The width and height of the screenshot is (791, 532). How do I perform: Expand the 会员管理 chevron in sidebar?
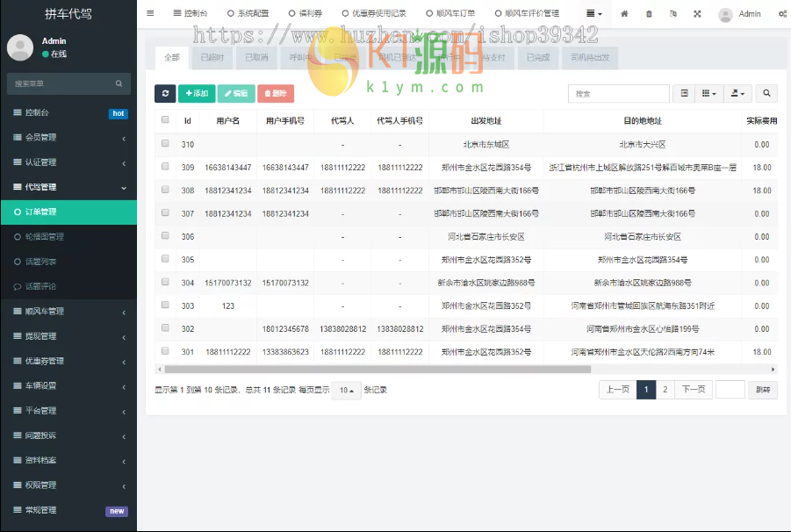point(124,139)
